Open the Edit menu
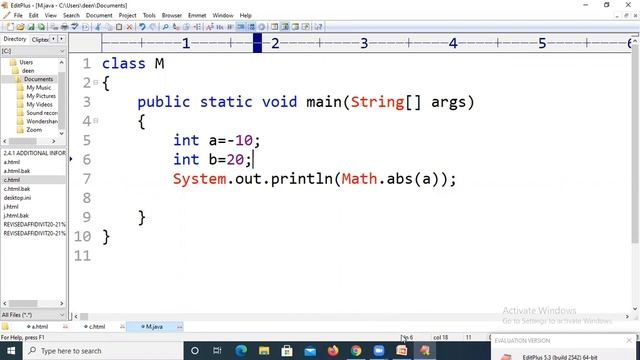Image resolution: width=640 pixels, height=360 pixels. pos(33,16)
